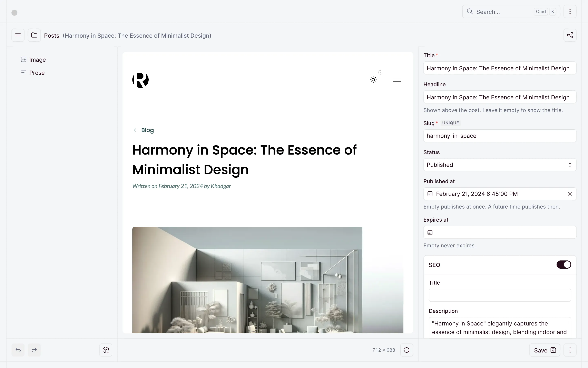
Task: Click the SEO Description text area
Action: pyautogui.click(x=500, y=327)
